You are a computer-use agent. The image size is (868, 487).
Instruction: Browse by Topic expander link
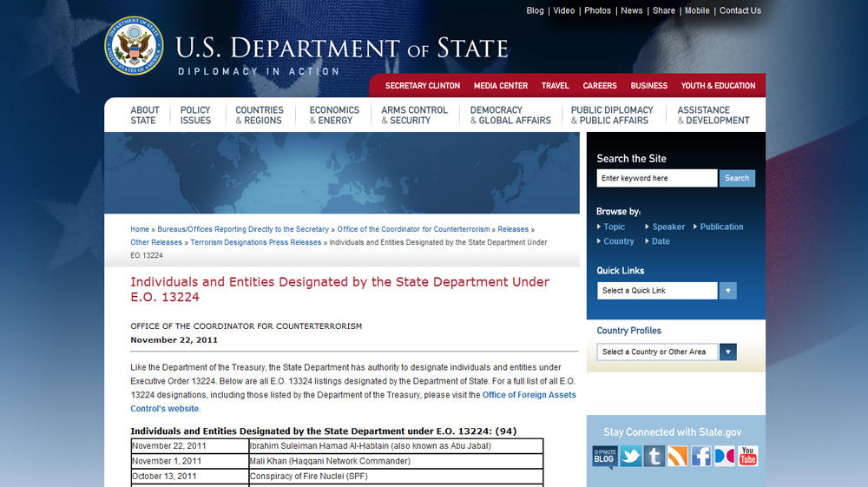tap(614, 227)
